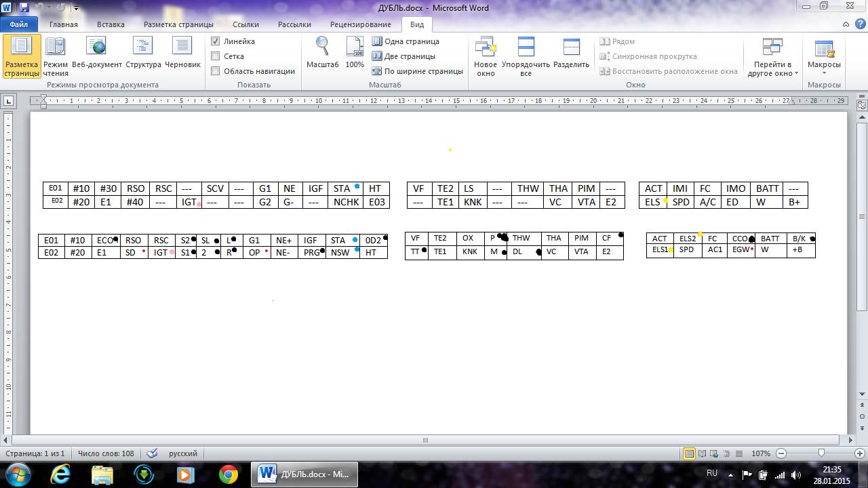The image size is (868, 488).
Task: Select the Structure outline view
Action: (x=143, y=56)
